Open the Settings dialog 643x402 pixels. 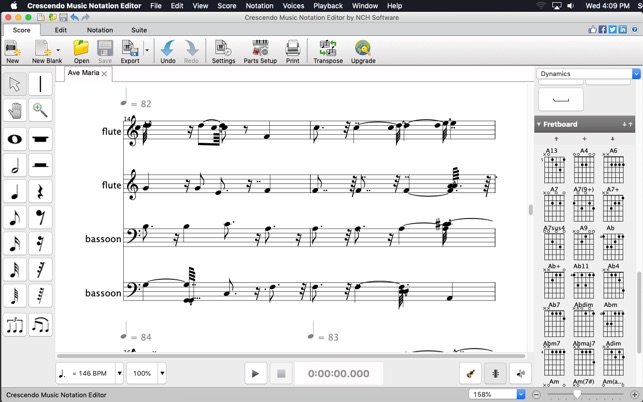click(223, 52)
